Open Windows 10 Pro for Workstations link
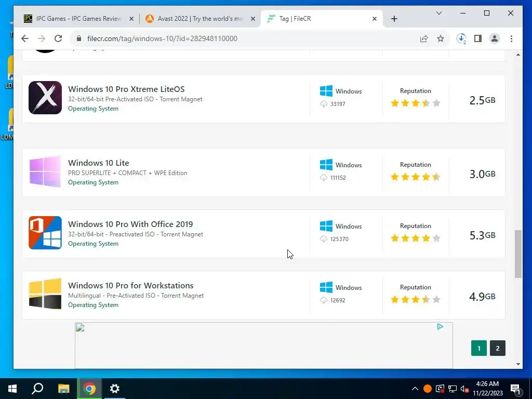The width and height of the screenshot is (532, 399). point(130,285)
